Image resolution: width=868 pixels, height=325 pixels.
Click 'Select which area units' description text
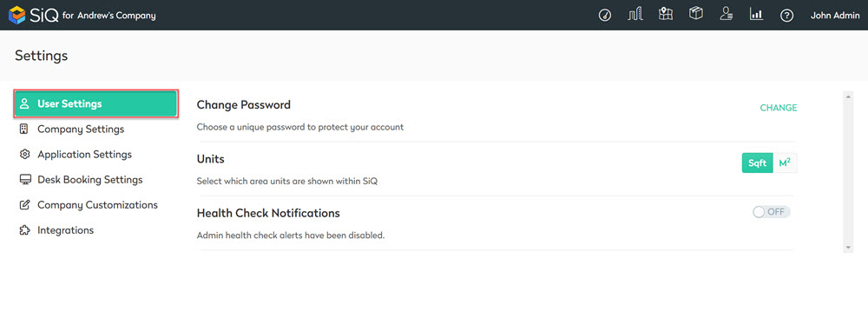(x=287, y=181)
